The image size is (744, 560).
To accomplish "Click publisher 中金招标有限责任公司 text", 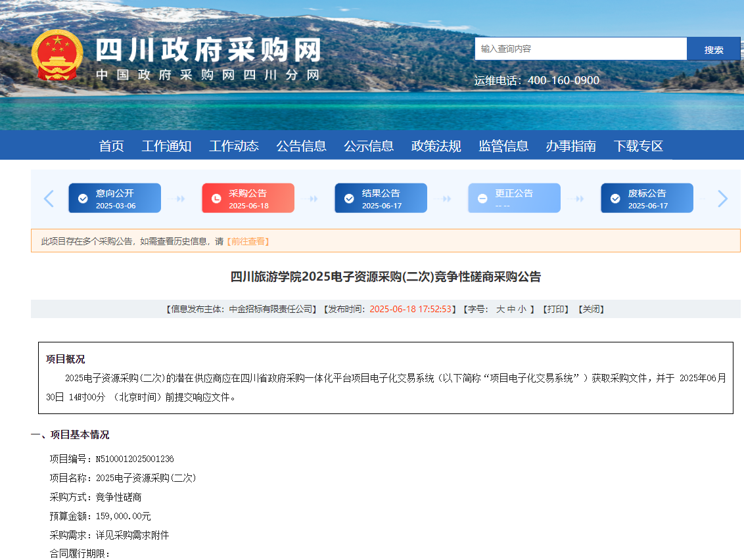I will coord(271,309).
